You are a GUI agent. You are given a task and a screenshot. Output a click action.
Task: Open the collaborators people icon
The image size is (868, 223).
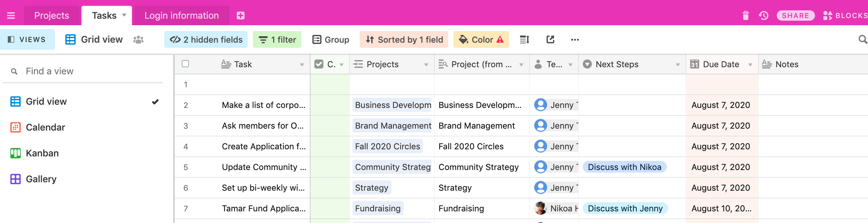[138, 39]
